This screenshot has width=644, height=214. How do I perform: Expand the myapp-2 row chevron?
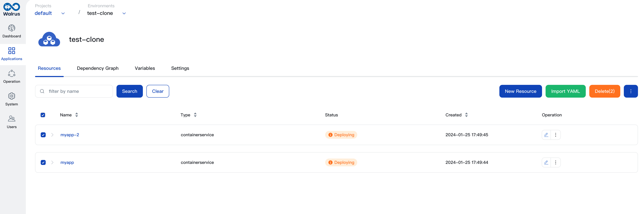pos(52,135)
